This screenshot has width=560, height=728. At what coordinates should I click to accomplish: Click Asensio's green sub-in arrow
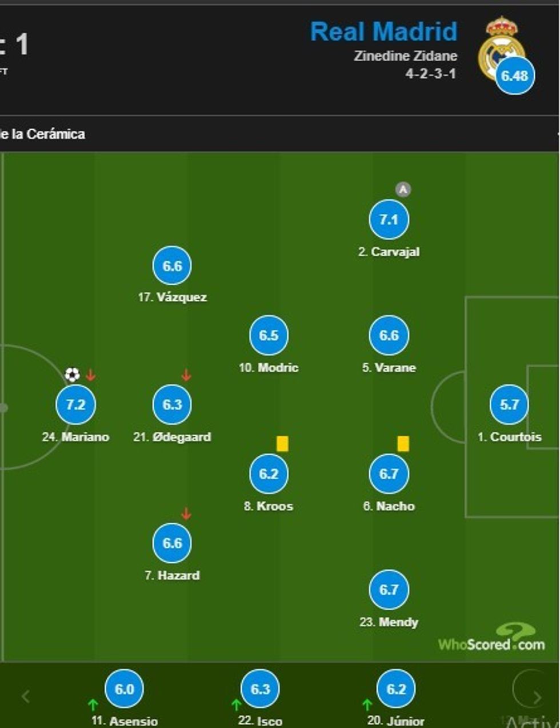93,705
